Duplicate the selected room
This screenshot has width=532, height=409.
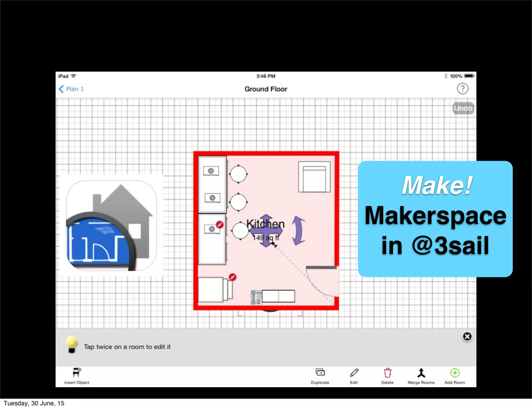(x=320, y=376)
